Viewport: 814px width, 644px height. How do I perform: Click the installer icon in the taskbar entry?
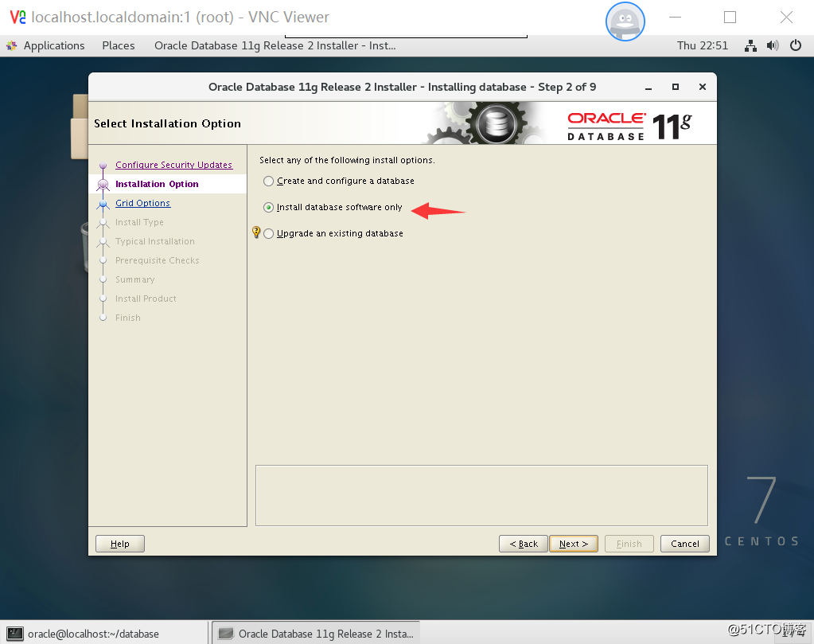coord(226,634)
